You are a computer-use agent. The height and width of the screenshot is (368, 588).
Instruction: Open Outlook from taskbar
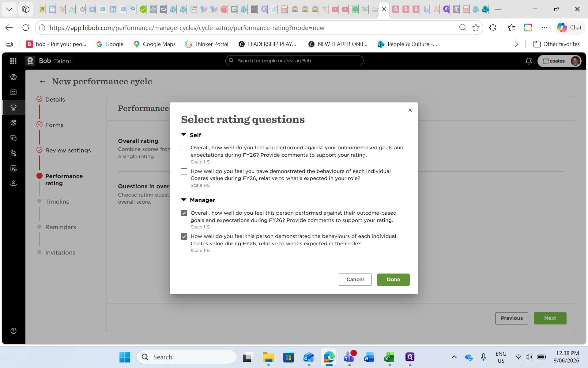click(x=309, y=357)
